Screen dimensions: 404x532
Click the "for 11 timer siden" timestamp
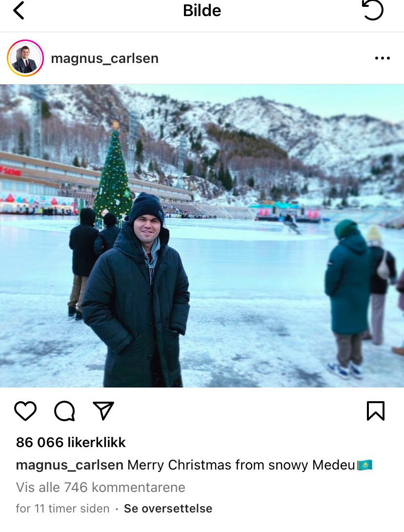62,509
